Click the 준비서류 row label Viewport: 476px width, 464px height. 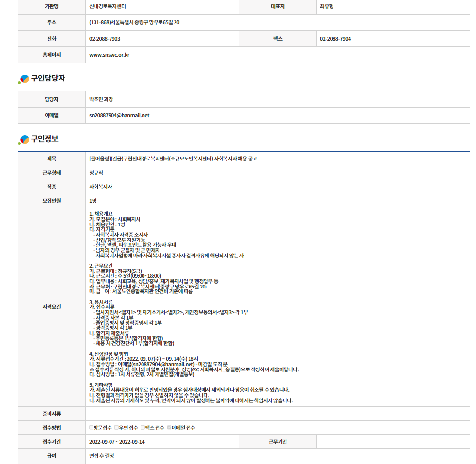click(x=51, y=414)
